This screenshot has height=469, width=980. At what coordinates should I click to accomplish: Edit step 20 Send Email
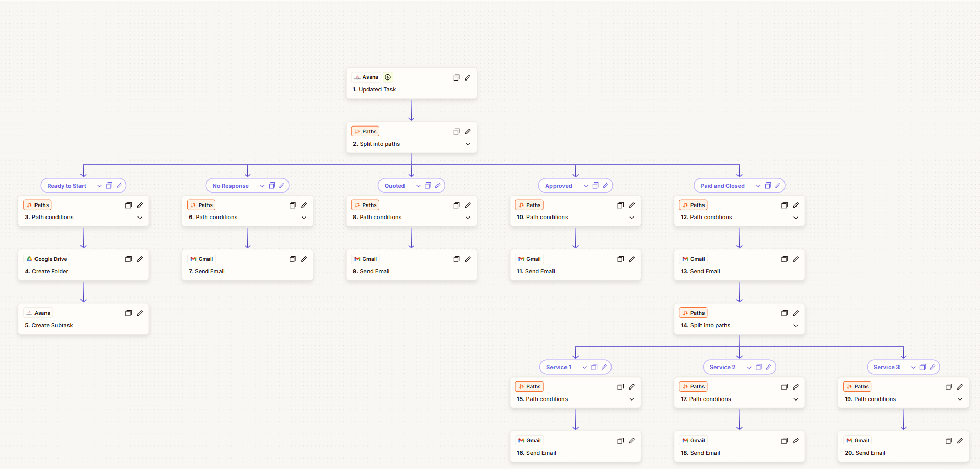tap(960, 441)
